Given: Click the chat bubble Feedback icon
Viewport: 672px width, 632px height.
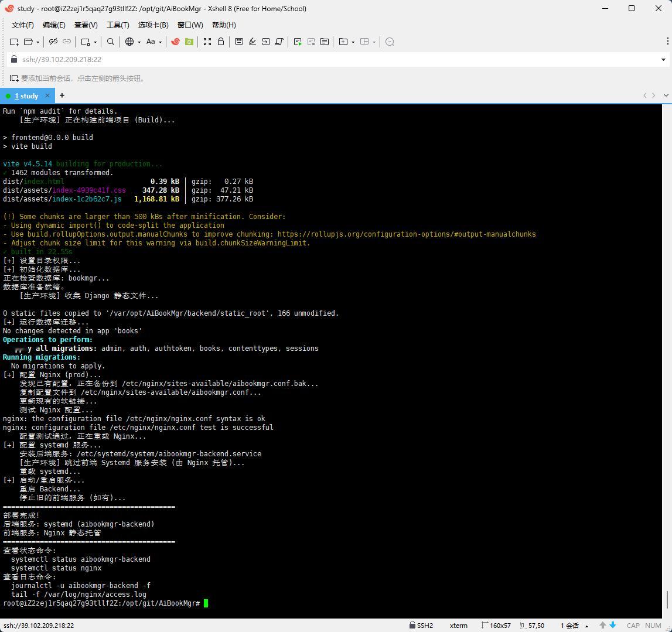Looking at the screenshot, I should (x=390, y=42).
